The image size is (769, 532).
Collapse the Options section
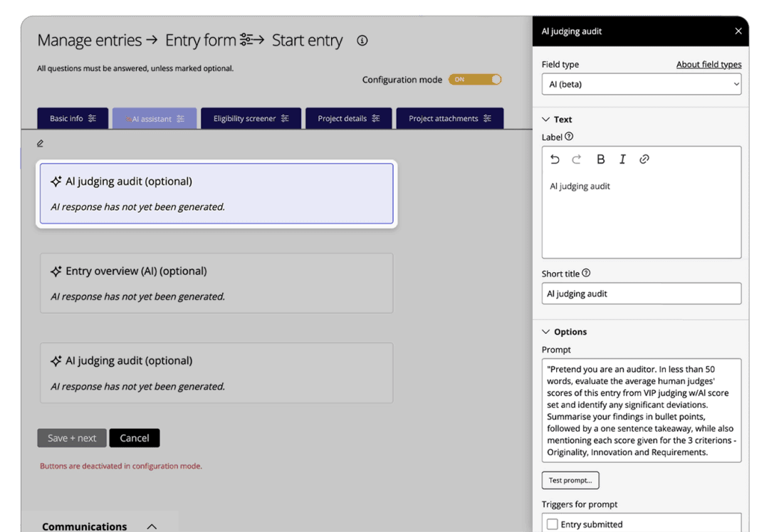point(546,332)
